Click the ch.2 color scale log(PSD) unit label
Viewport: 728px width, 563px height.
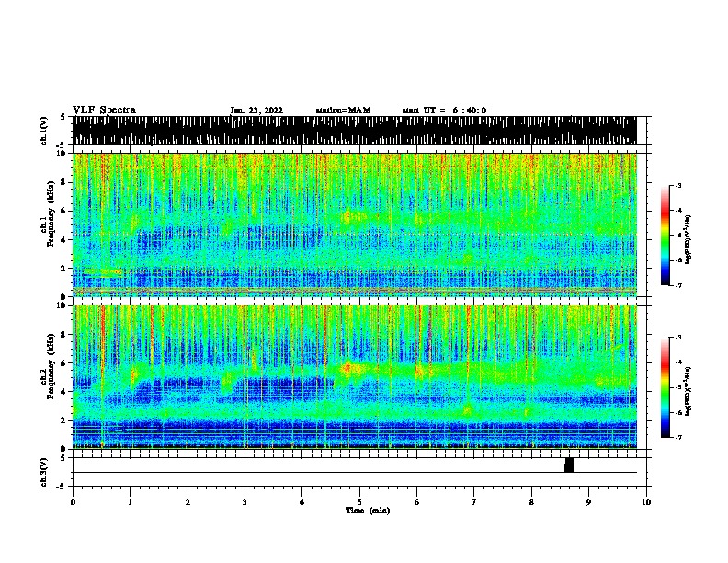click(x=688, y=392)
